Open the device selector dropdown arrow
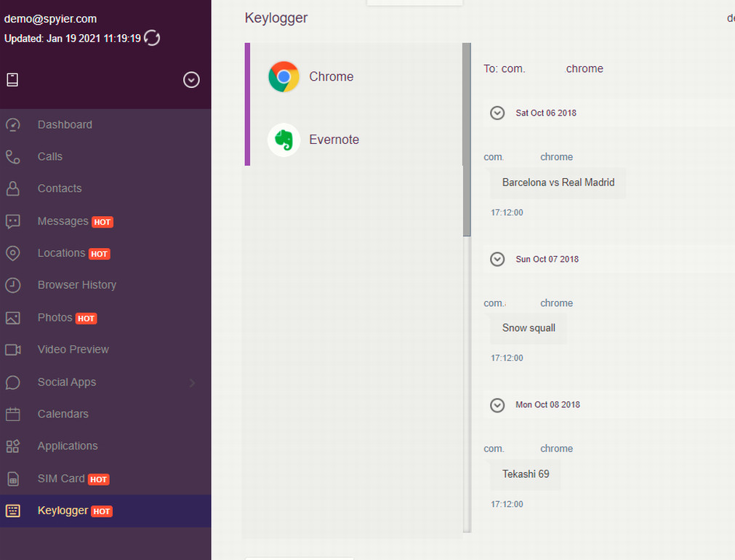The image size is (735, 560). pos(191,80)
